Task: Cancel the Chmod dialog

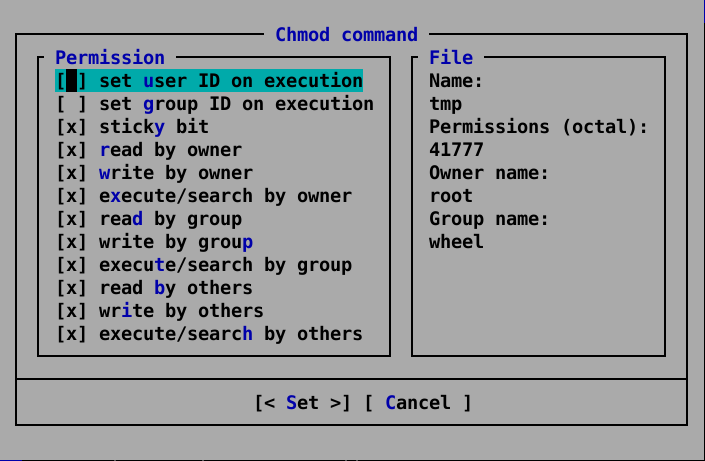Action: coord(417,403)
